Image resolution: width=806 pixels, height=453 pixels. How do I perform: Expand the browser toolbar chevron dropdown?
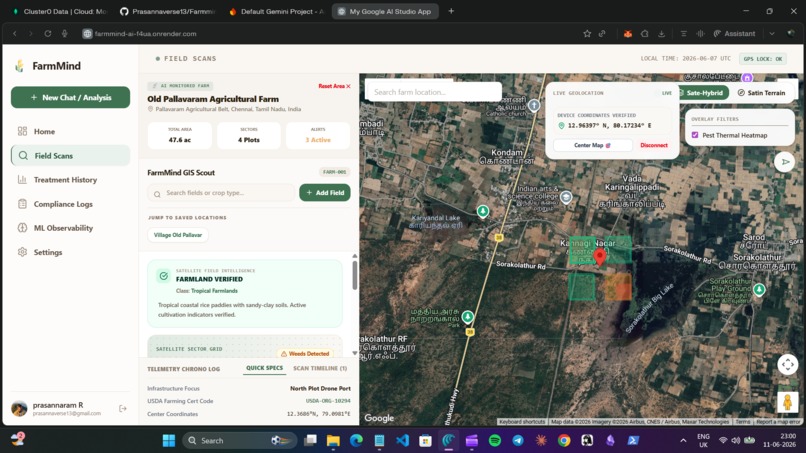(772, 33)
